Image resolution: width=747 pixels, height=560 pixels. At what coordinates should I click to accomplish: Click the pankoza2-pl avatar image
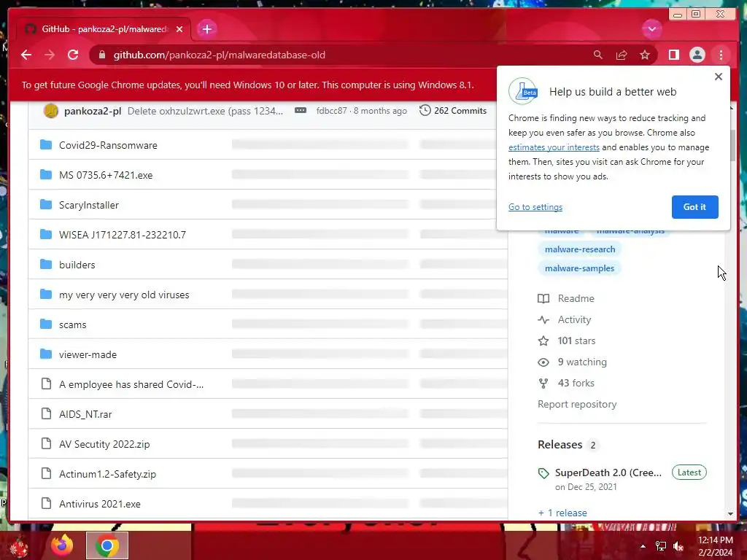click(50, 111)
